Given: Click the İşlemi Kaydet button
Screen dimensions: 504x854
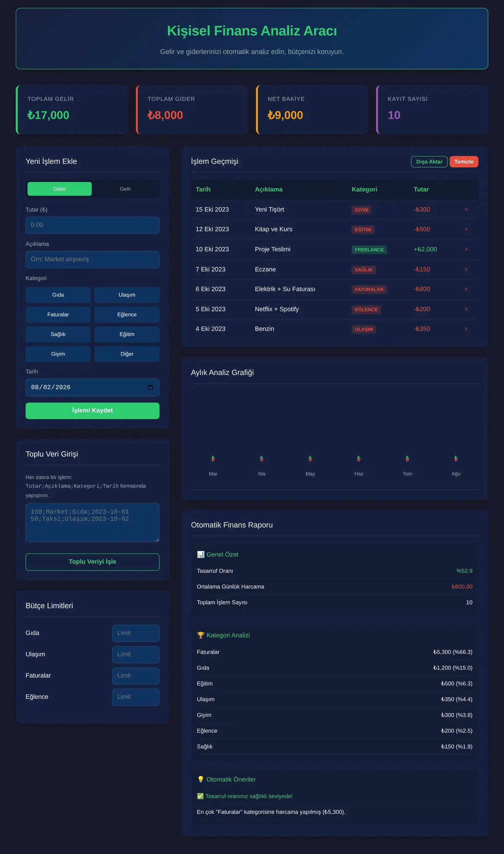Looking at the screenshot, I should click(x=92, y=411).
